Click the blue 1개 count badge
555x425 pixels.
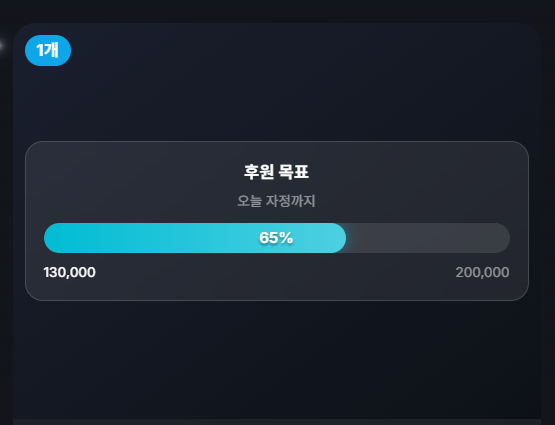click(48, 50)
